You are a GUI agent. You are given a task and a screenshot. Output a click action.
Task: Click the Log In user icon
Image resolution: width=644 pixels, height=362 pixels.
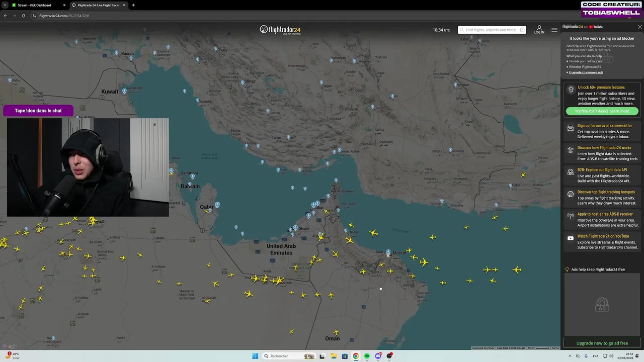(539, 30)
